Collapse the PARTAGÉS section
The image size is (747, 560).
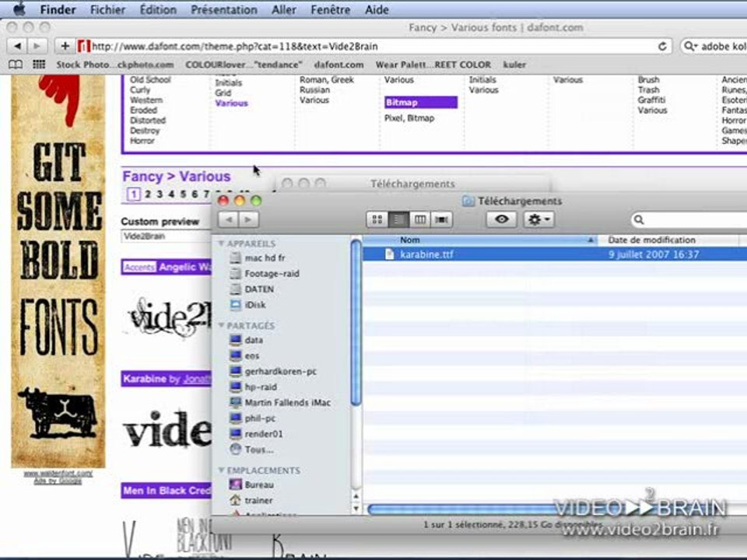point(221,325)
